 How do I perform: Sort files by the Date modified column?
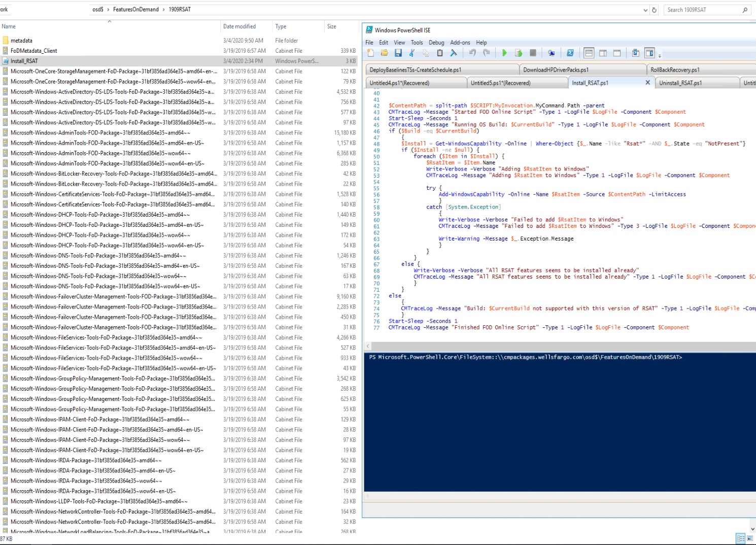point(241,26)
